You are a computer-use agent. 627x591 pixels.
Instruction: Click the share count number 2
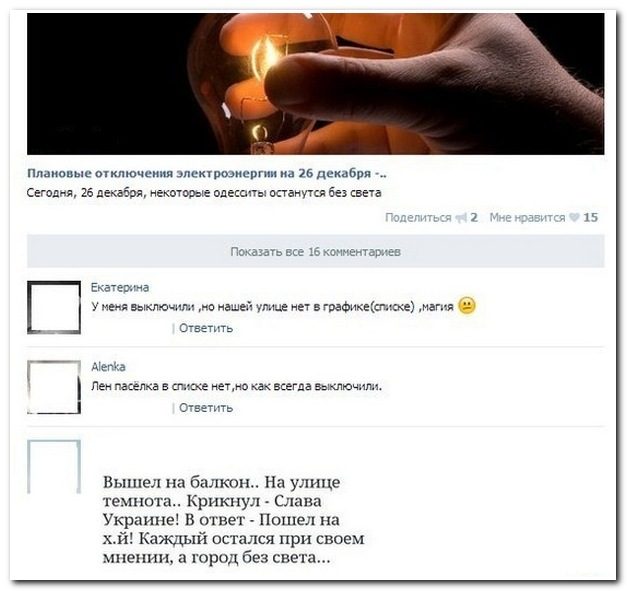point(474,218)
